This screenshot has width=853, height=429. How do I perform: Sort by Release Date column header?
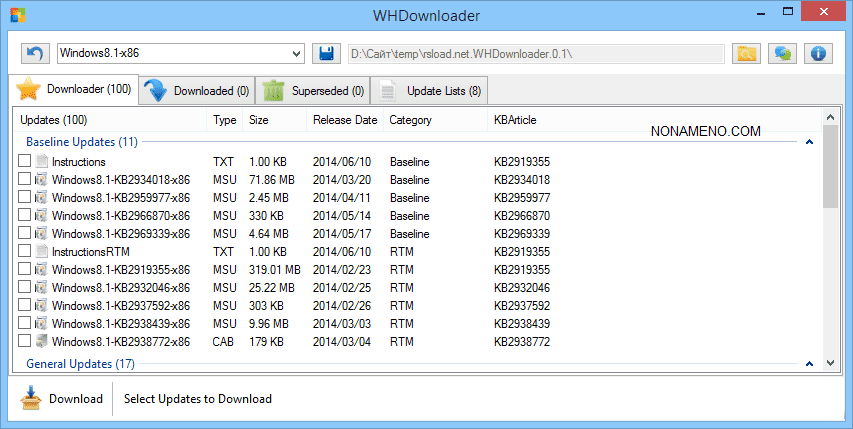coord(344,120)
